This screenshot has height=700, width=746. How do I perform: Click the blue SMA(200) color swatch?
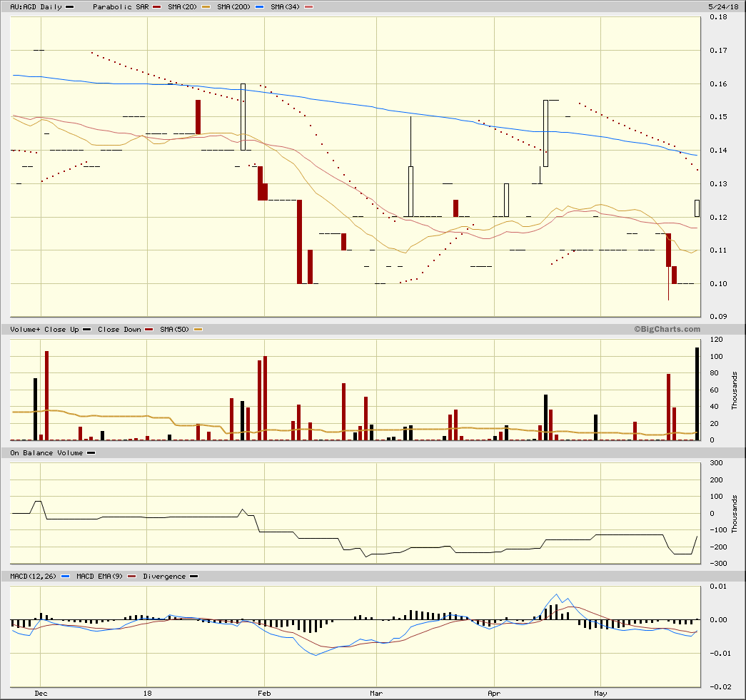coord(259,6)
